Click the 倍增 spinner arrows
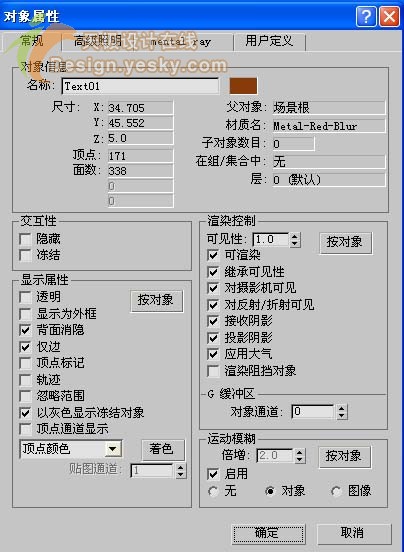The image size is (404, 552). tap(299, 456)
